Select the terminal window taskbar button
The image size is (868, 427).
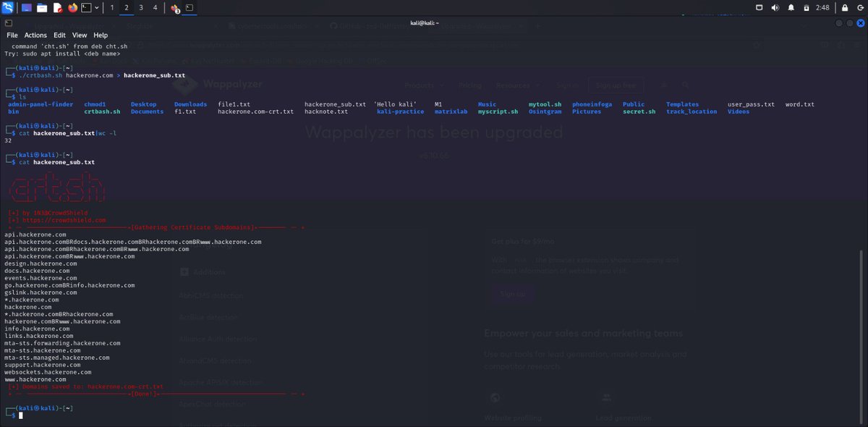click(x=190, y=8)
